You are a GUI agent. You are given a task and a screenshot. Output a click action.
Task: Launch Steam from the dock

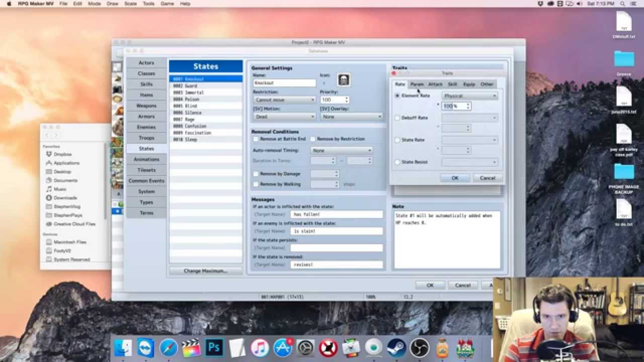click(x=396, y=348)
